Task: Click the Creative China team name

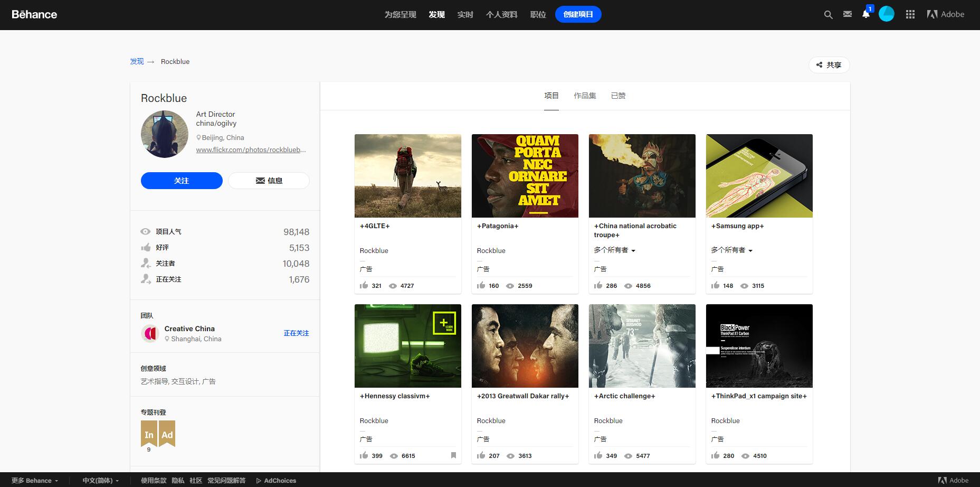Action: coord(189,329)
